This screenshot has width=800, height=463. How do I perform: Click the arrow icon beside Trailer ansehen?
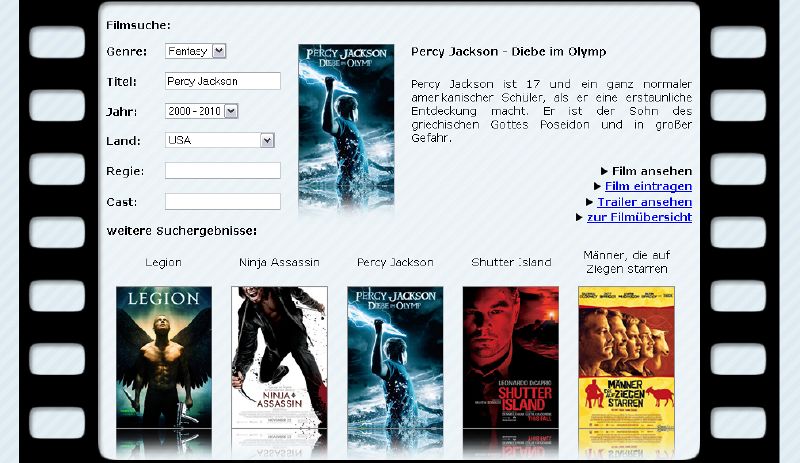pyautogui.click(x=589, y=202)
